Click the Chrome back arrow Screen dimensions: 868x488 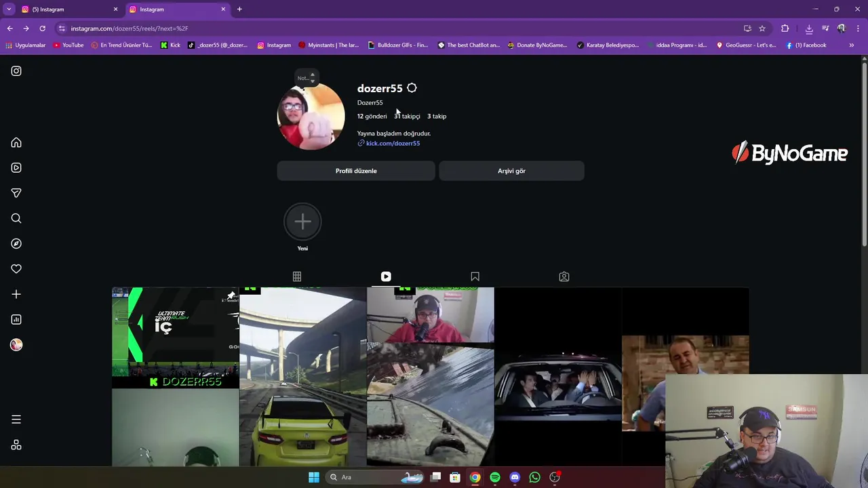(x=9, y=28)
